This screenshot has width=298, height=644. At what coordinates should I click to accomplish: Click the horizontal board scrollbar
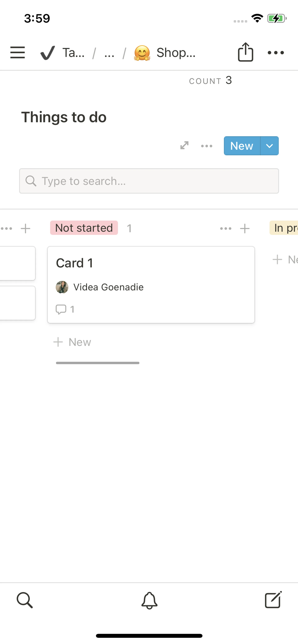click(98, 363)
